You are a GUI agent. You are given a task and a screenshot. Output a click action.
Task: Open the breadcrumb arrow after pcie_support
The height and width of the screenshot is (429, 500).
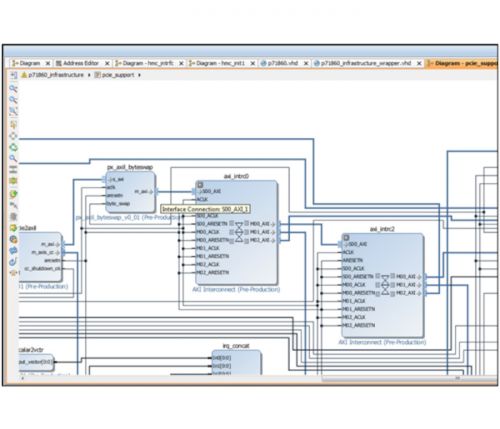(139, 75)
